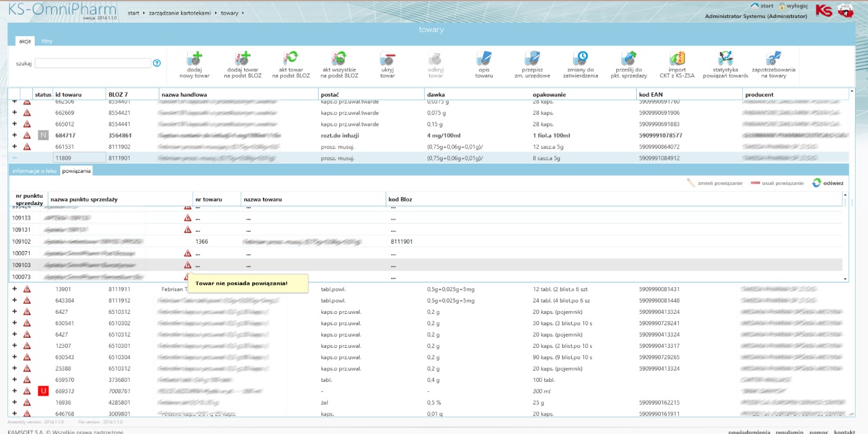Open 'statystyka powiązań towarów' icon
This screenshot has height=434, width=868.
point(725,59)
